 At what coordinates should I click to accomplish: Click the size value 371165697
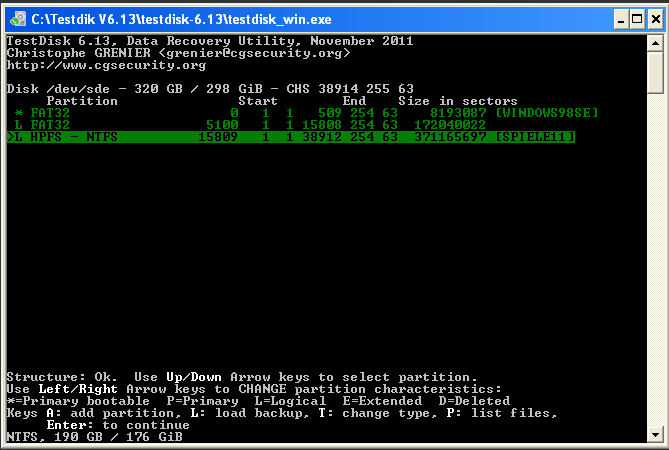[450, 137]
